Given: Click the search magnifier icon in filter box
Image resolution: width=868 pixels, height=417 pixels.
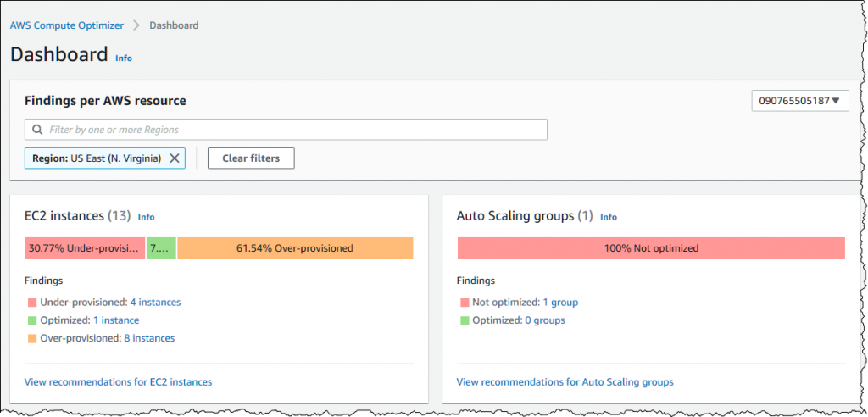Looking at the screenshot, I should point(37,130).
